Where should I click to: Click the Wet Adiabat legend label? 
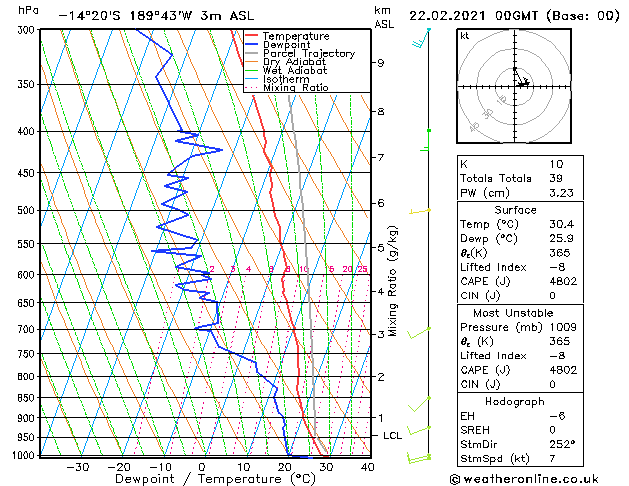[x=295, y=70]
